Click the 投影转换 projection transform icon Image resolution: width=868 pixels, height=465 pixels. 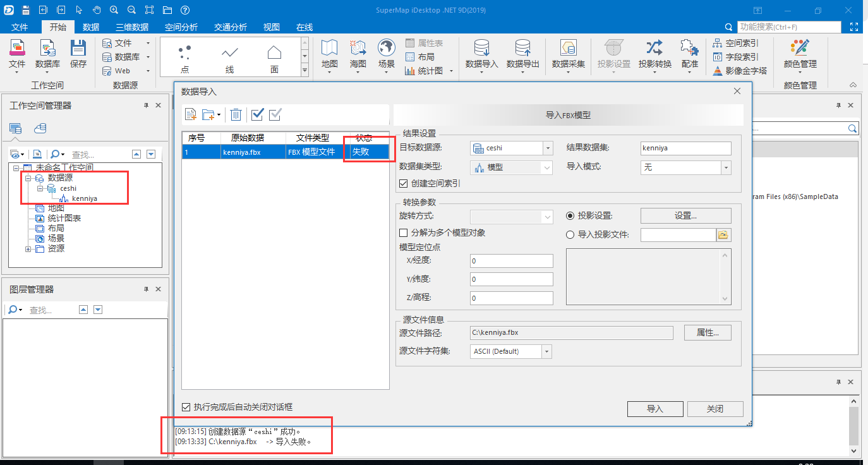tap(654, 54)
